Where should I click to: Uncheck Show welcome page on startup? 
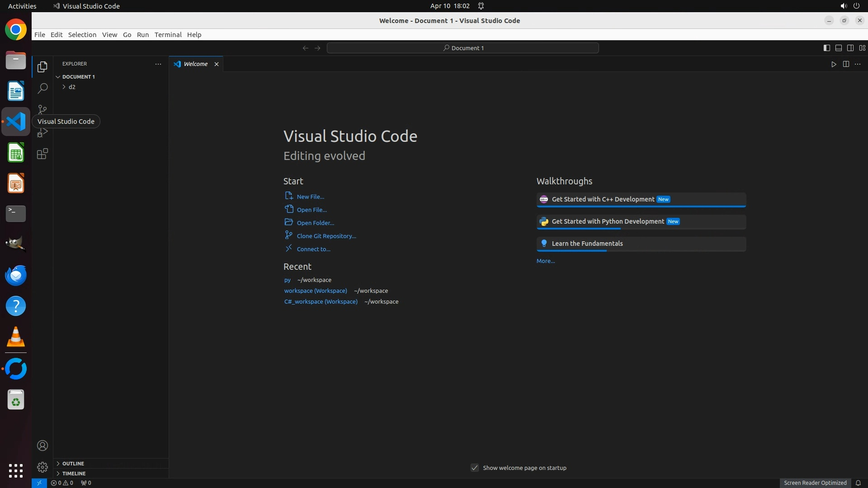click(475, 468)
